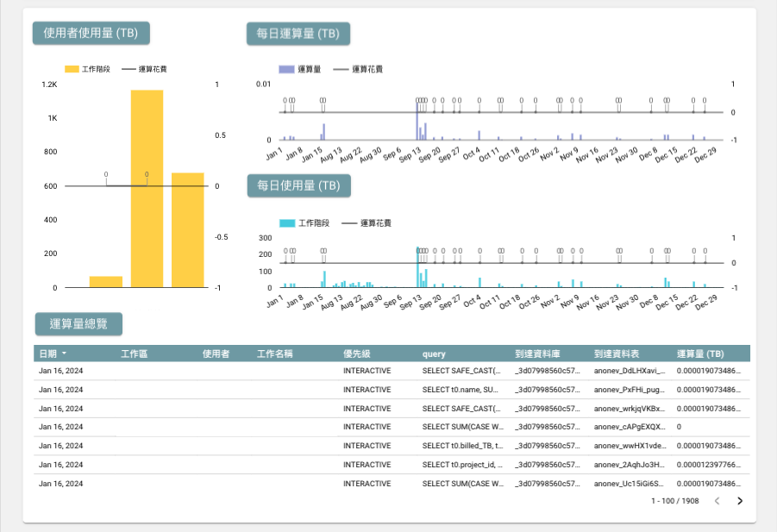
Task: Click the cyan 工作階段 legend swatch
Action: [287, 223]
